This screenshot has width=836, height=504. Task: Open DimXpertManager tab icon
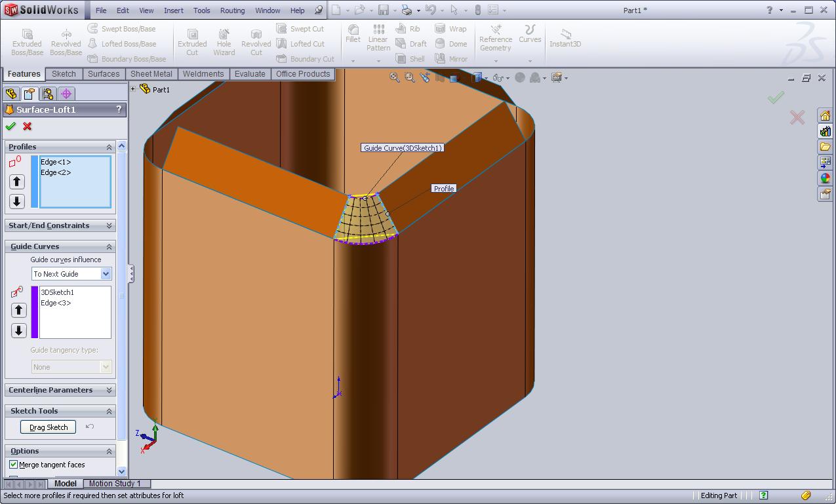click(x=66, y=94)
